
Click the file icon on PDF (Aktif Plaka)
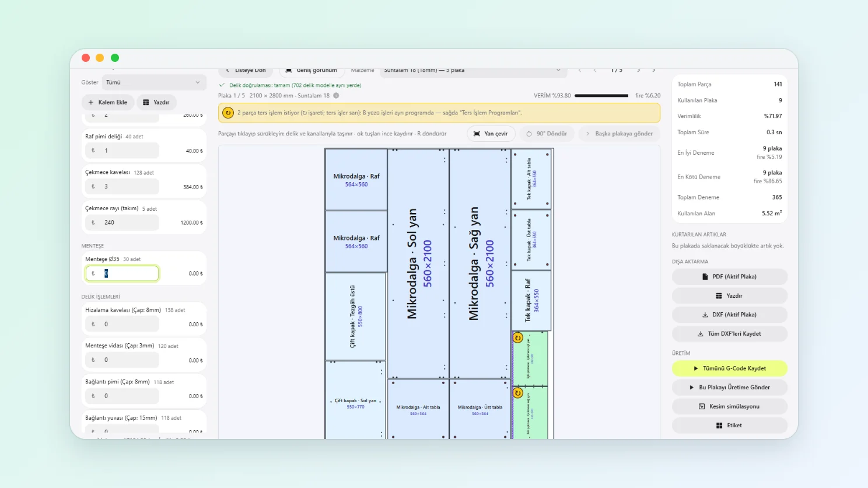(x=705, y=277)
